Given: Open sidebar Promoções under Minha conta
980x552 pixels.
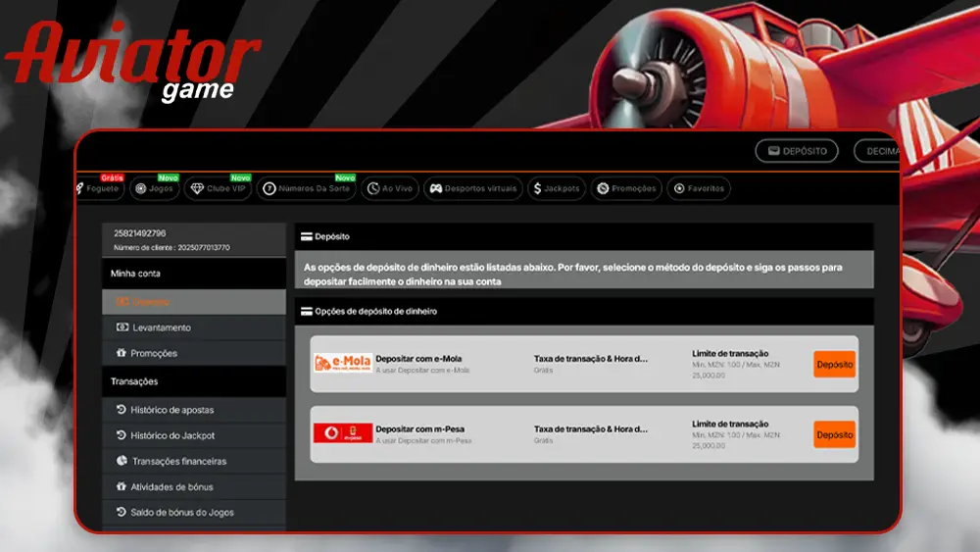Looking at the screenshot, I should pyautogui.click(x=154, y=353).
